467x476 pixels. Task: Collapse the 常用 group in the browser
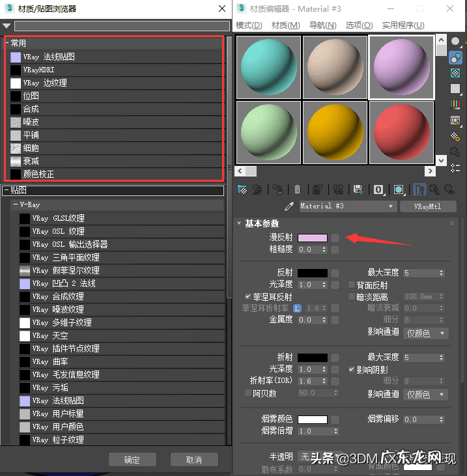coord(7,43)
